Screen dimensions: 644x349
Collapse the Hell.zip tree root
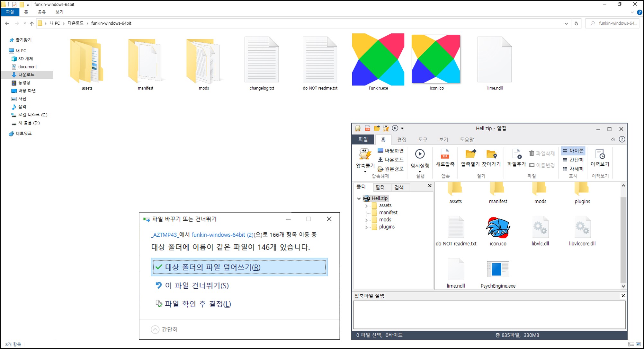pos(359,198)
